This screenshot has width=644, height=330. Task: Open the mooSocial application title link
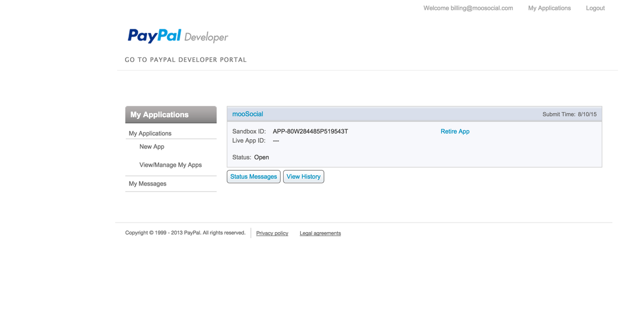click(248, 114)
